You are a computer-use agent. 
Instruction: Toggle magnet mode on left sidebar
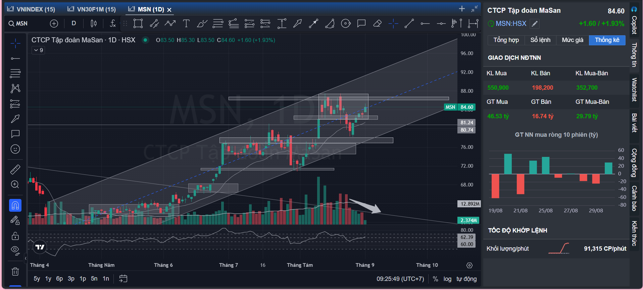pyautogui.click(x=15, y=205)
